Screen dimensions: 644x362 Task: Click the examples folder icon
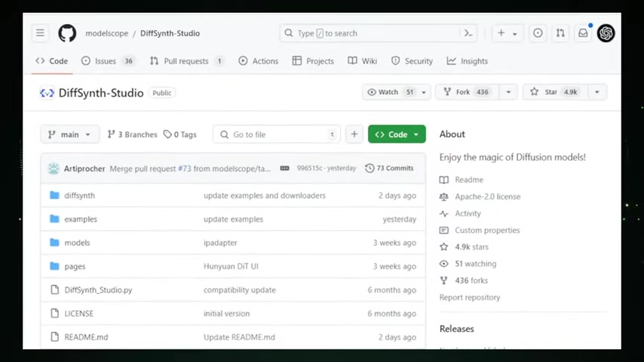click(x=54, y=219)
